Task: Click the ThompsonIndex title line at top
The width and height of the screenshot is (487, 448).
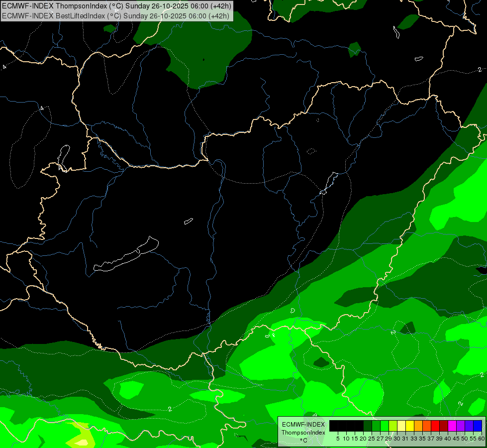Action: 116,6
